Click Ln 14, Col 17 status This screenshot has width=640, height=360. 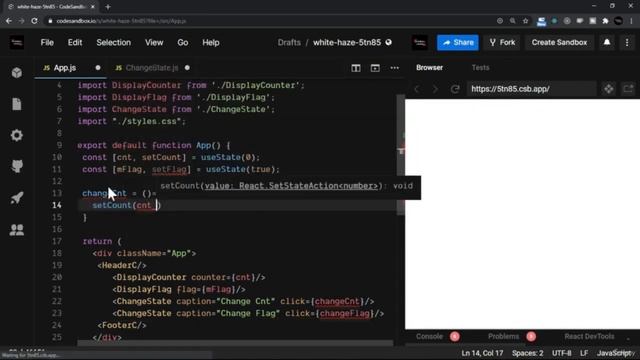[482, 353]
